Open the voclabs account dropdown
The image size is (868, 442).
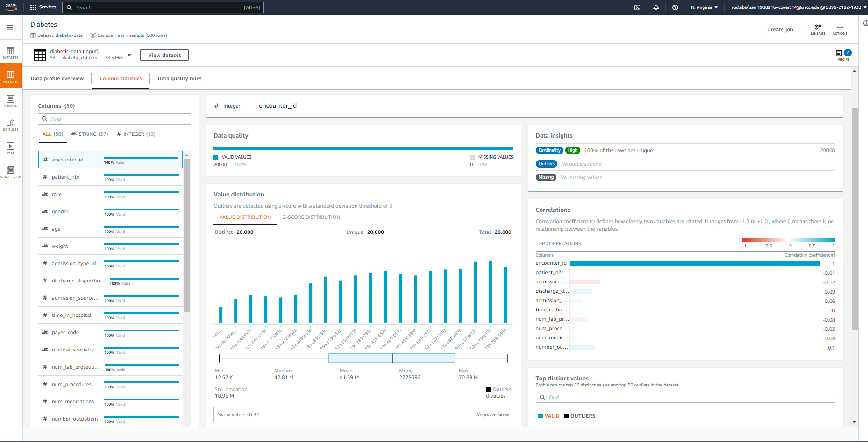pos(798,7)
